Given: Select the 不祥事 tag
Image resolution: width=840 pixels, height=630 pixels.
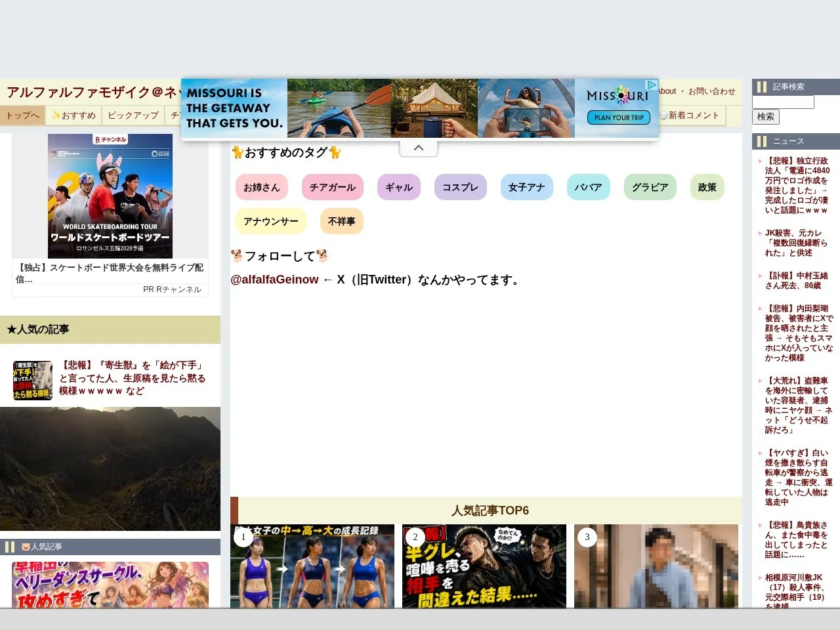Looking at the screenshot, I should [x=342, y=221].
